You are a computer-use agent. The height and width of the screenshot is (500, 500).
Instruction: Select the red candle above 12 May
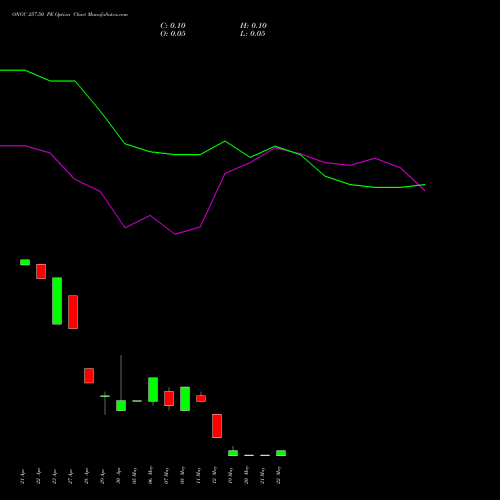(x=217, y=426)
